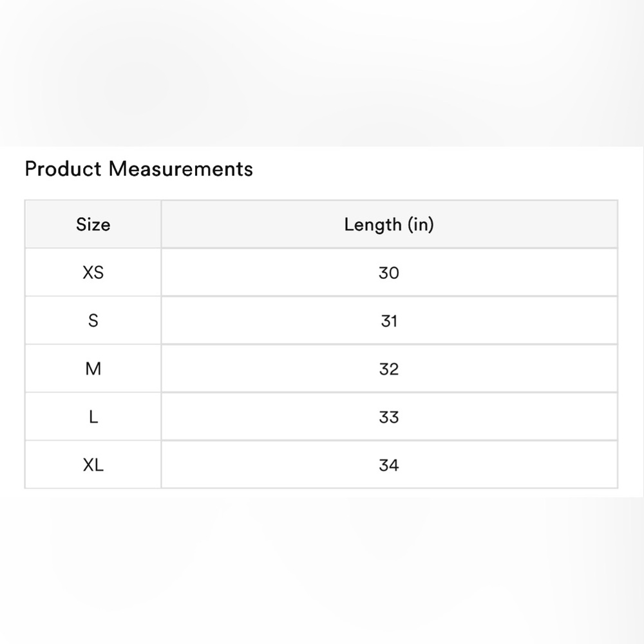Click the length value 32

tap(389, 369)
